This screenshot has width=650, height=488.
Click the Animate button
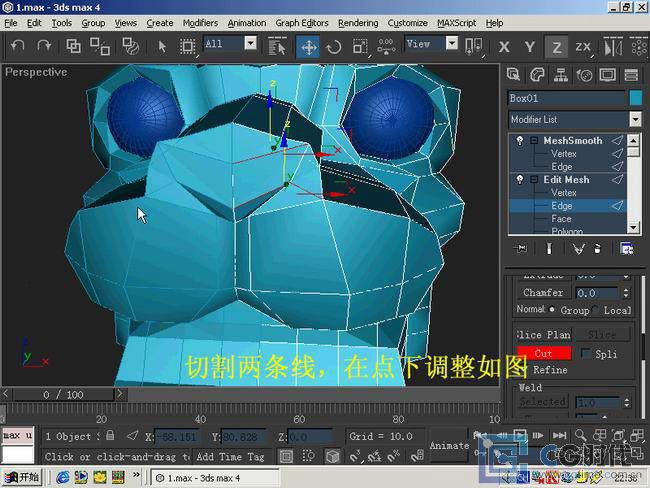click(x=449, y=445)
